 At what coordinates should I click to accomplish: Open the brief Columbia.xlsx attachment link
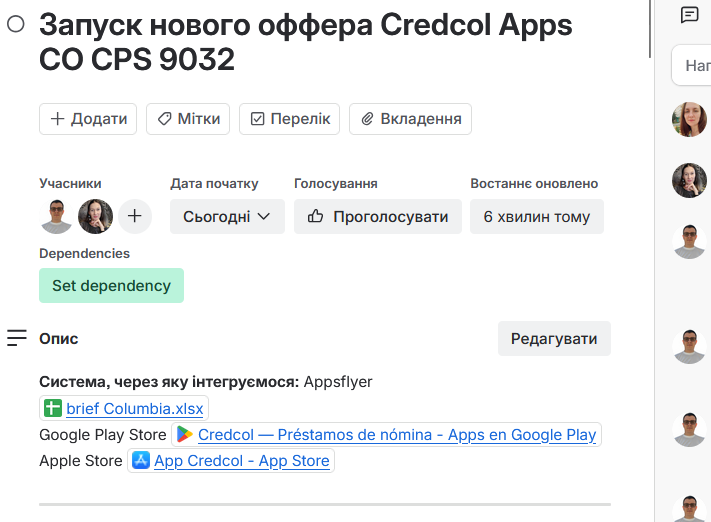[134, 408]
